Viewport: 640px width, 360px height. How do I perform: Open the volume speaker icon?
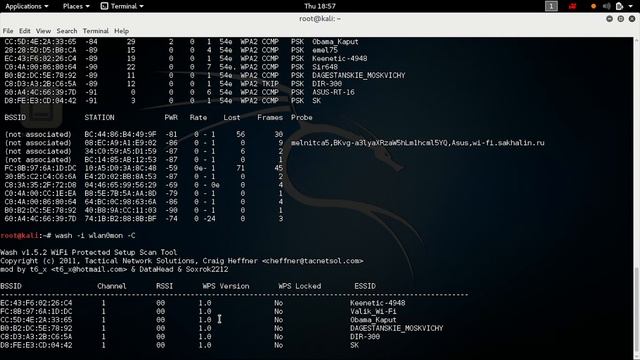point(607,6)
